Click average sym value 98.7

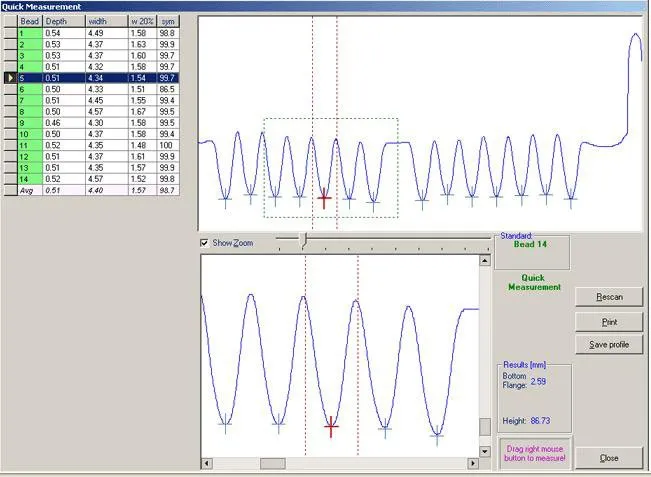click(x=167, y=191)
